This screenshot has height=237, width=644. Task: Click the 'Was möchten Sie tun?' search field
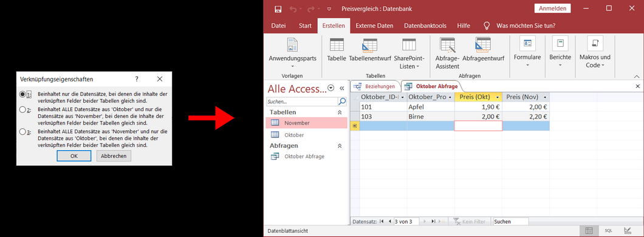(x=526, y=26)
